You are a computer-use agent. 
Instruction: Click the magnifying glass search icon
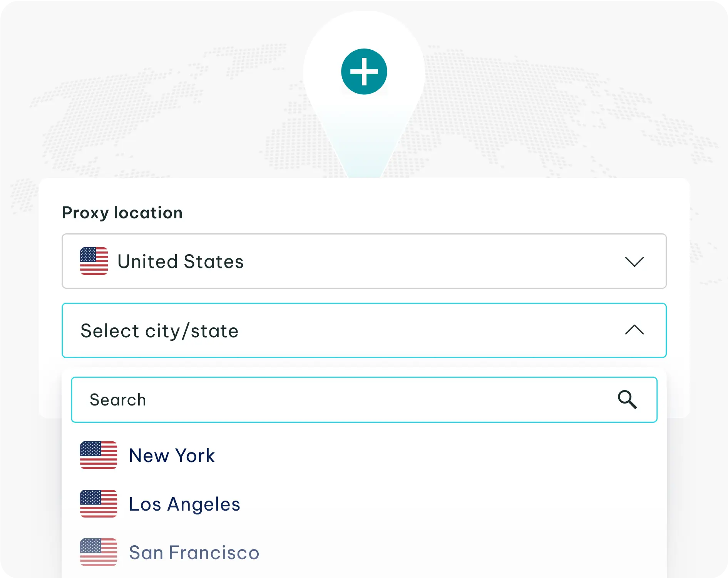[627, 400]
